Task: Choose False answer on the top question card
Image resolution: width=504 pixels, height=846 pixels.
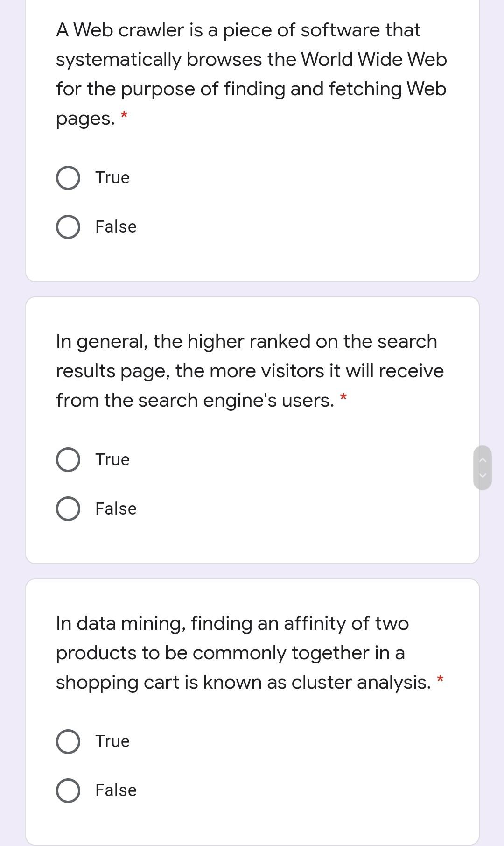Action: 67,226
